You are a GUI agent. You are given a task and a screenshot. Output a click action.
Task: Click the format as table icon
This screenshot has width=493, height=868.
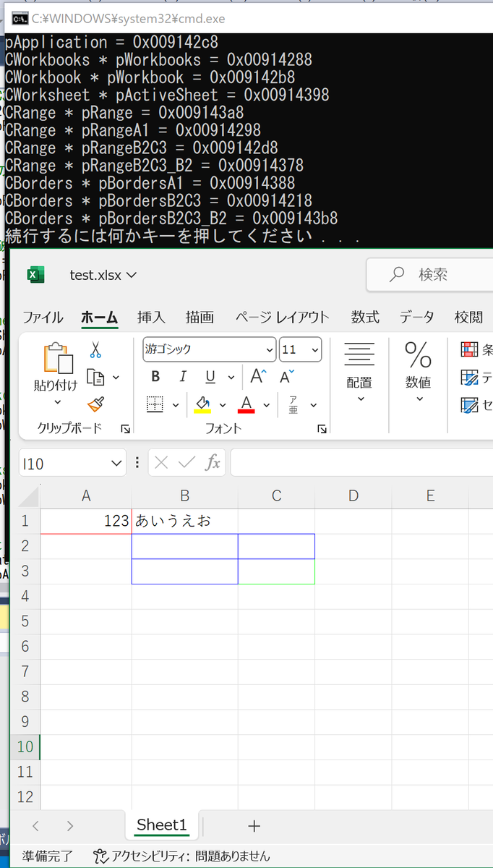point(470,377)
